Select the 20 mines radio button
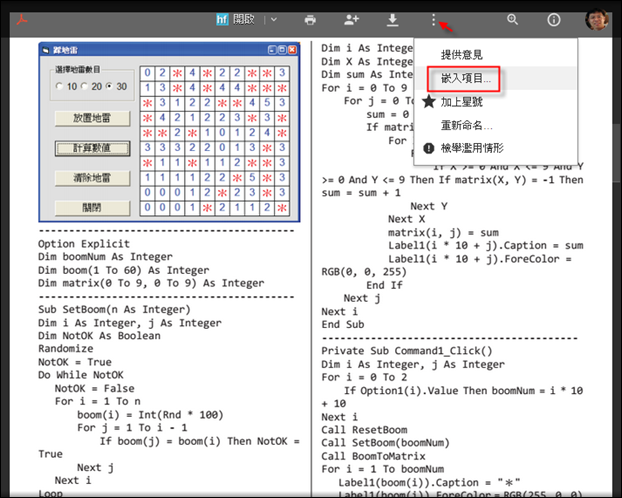Screen dimensions: 622x498 pos(84,86)
